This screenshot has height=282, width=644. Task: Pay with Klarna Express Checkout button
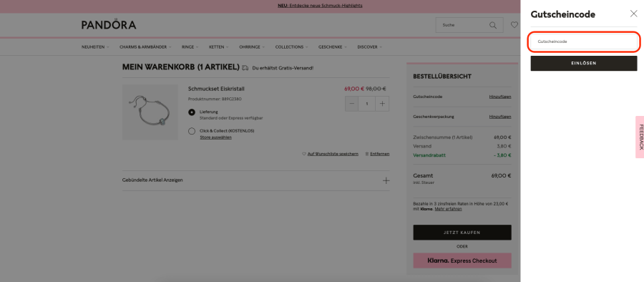[x=462, y=261]
